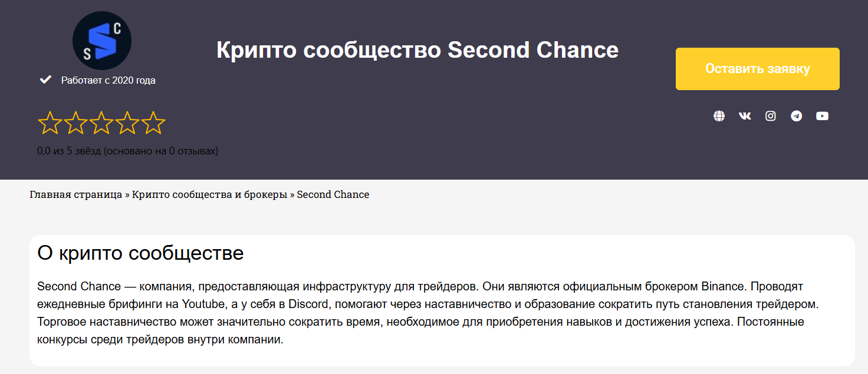Rate three stars with the middle star
This screenshot has height=374, width=868.
pos(101,123)
